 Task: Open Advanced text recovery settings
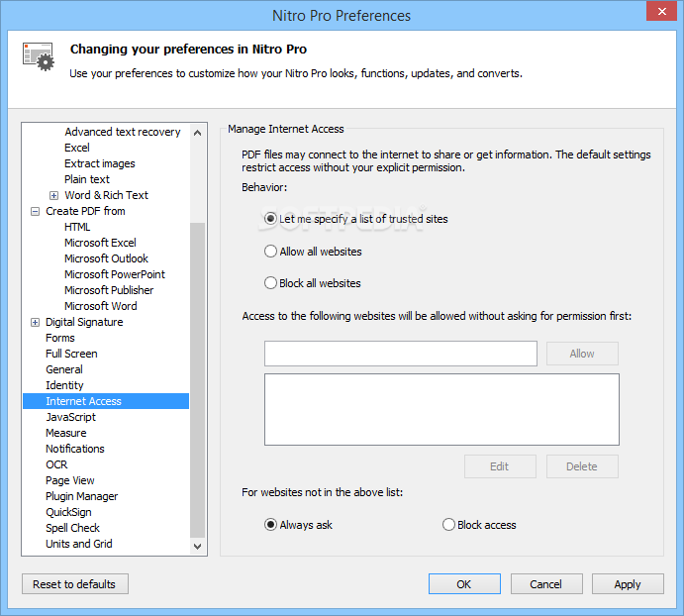click(123, 132)
